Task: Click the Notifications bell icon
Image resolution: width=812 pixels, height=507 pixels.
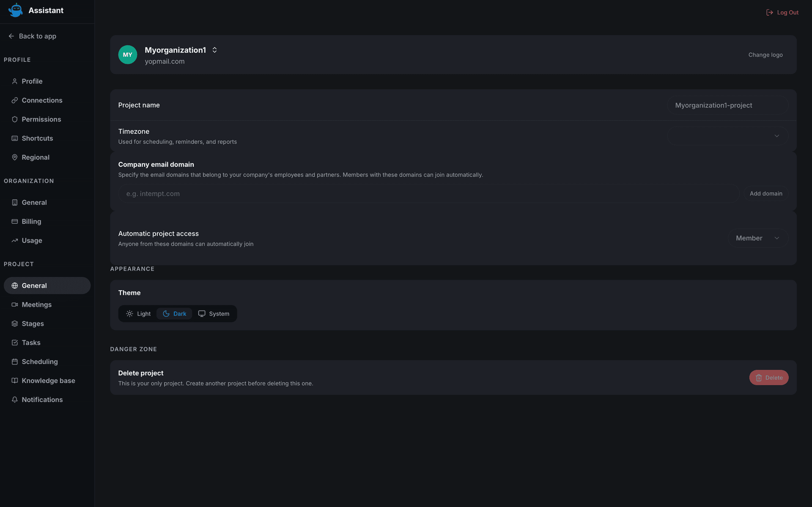Action: 15,400
